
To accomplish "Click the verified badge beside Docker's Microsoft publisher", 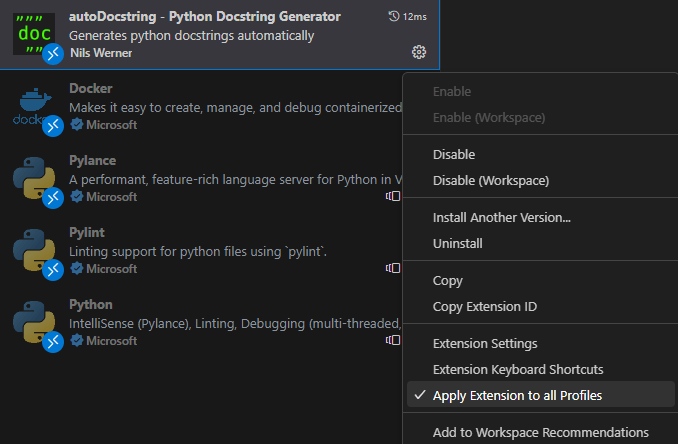I will [x=77, y=125].
